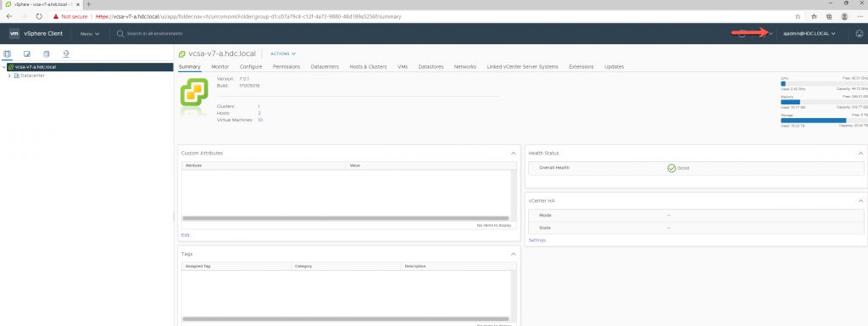The width and height of the screenshot is (868, 326).
Task: Collapse the Tags panel
Action: click(x=513, y=254)
